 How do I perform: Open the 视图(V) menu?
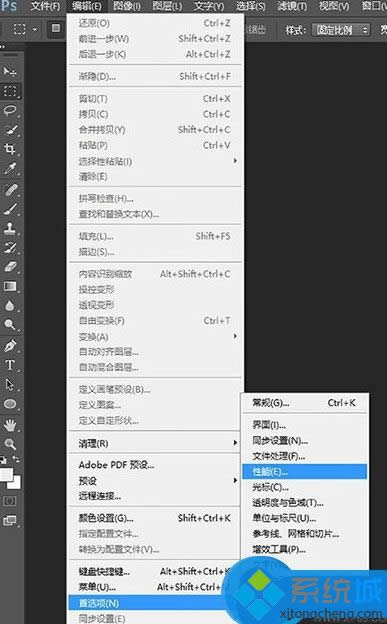[x=334, y=6]
